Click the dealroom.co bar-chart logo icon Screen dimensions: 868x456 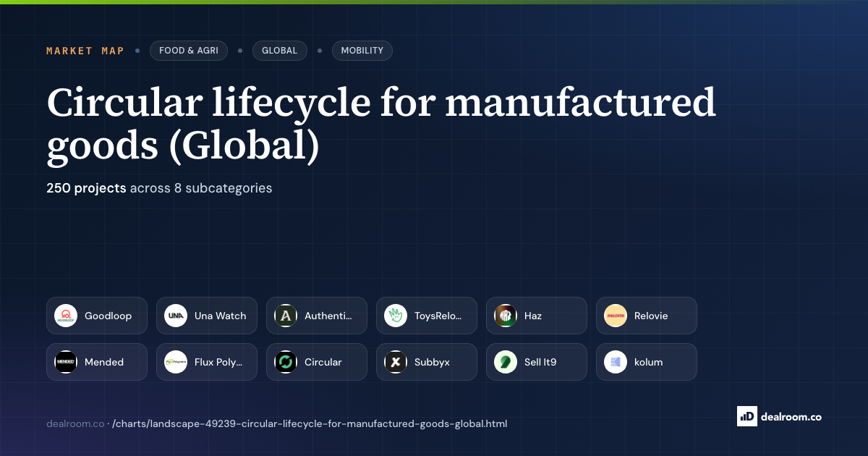pos(746,415)
